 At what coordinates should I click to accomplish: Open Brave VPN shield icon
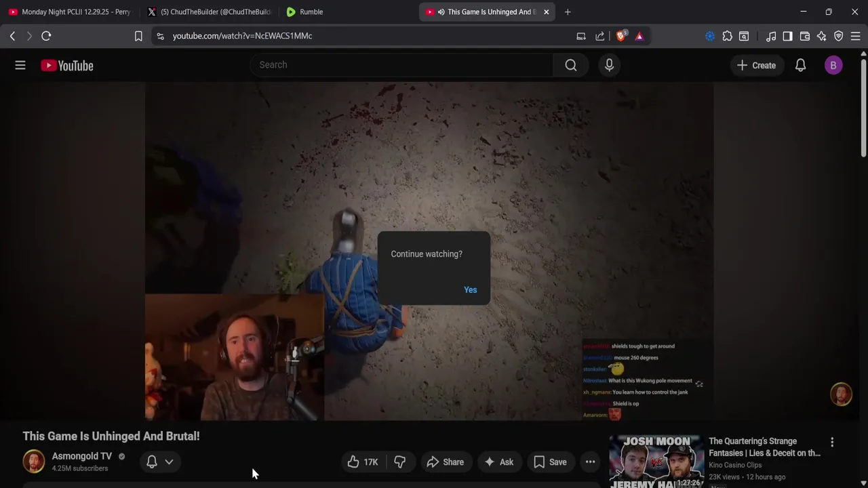[x=839, y=36]
